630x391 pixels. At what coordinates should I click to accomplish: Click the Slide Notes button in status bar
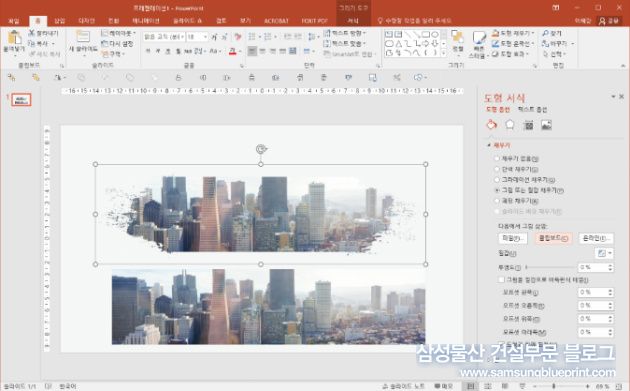(404, 386)
